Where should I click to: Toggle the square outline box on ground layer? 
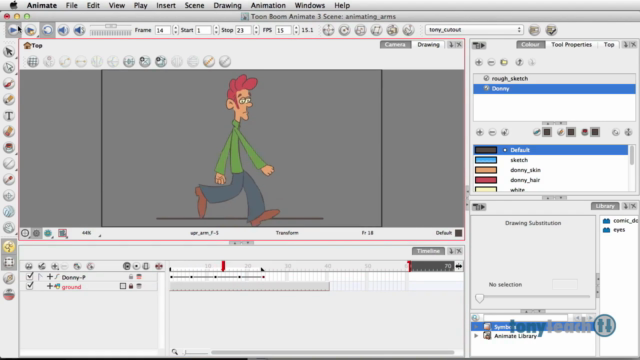click(123, 287)
